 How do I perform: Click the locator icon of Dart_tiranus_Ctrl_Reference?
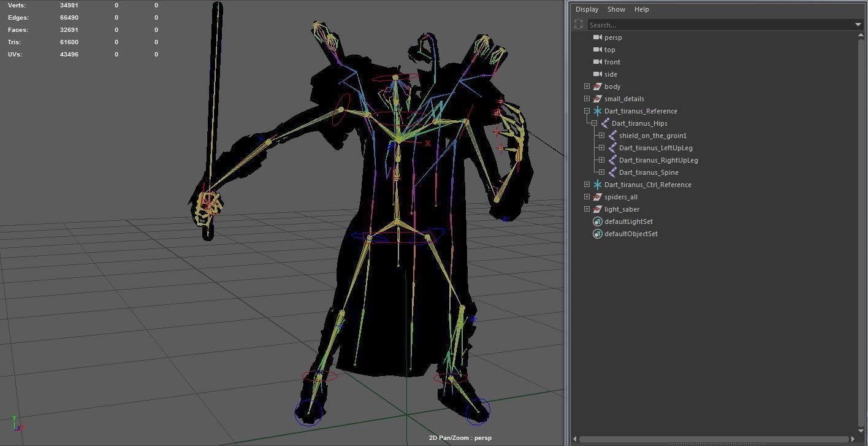point(597,185)
